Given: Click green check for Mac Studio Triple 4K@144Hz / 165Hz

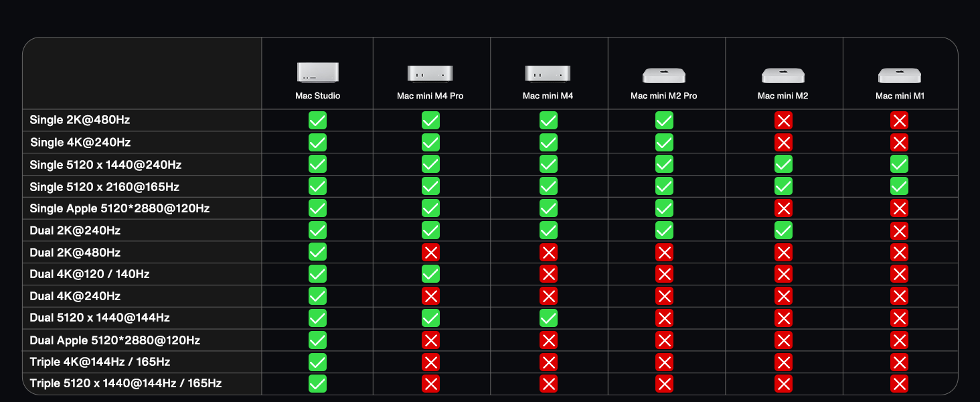Looking at the screenshot, I should point(318,362).
